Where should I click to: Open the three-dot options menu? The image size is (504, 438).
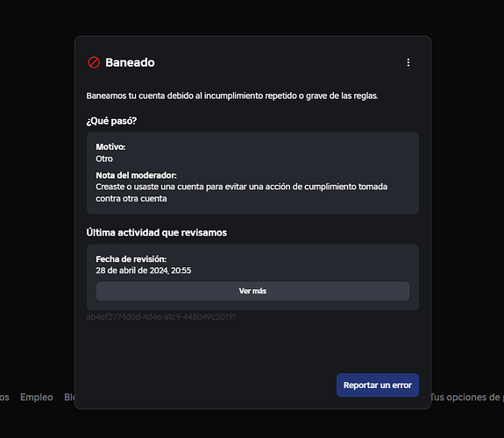point(408,62)
